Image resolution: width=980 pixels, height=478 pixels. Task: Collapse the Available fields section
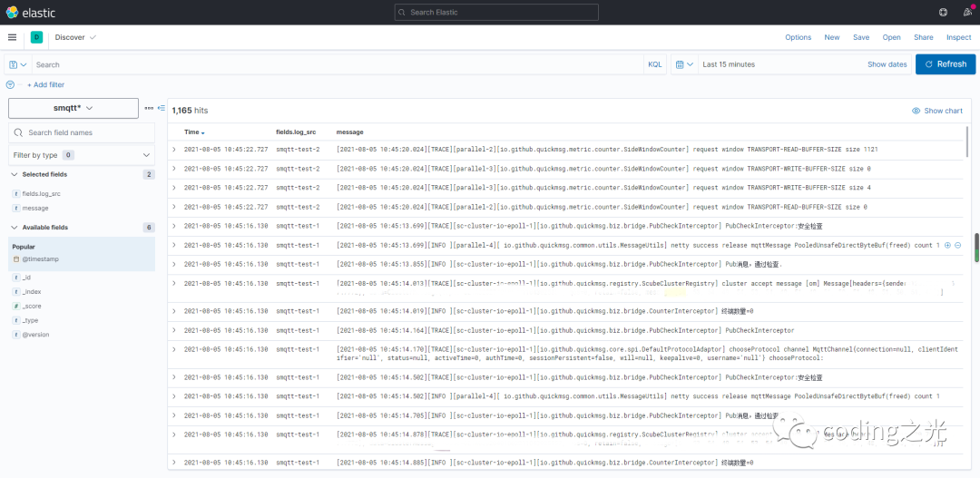point(15,228)
